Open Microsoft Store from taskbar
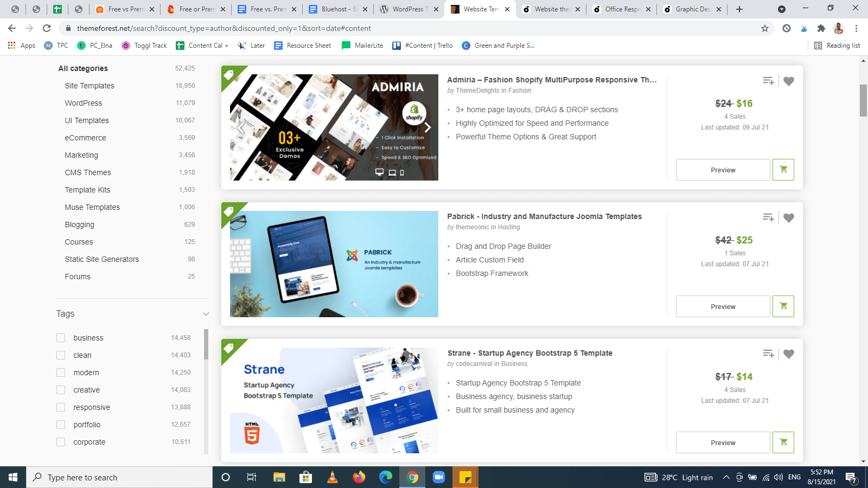 click(x=305, y=477)
